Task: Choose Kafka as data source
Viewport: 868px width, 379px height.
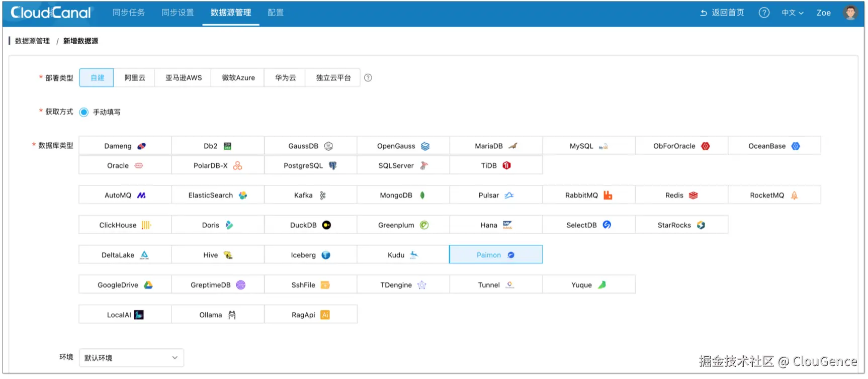Action: tap(311, 195)
